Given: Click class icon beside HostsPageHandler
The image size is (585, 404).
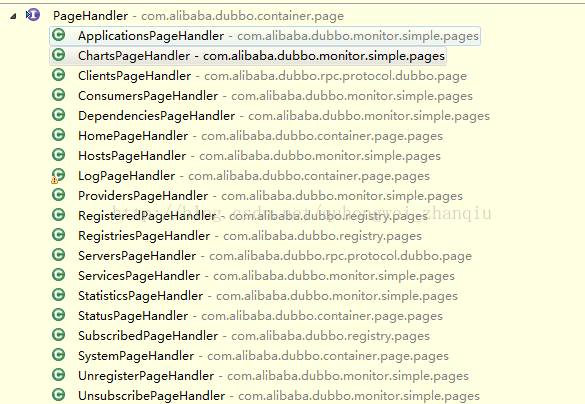Looking at the screenshot, I should 59,155.
